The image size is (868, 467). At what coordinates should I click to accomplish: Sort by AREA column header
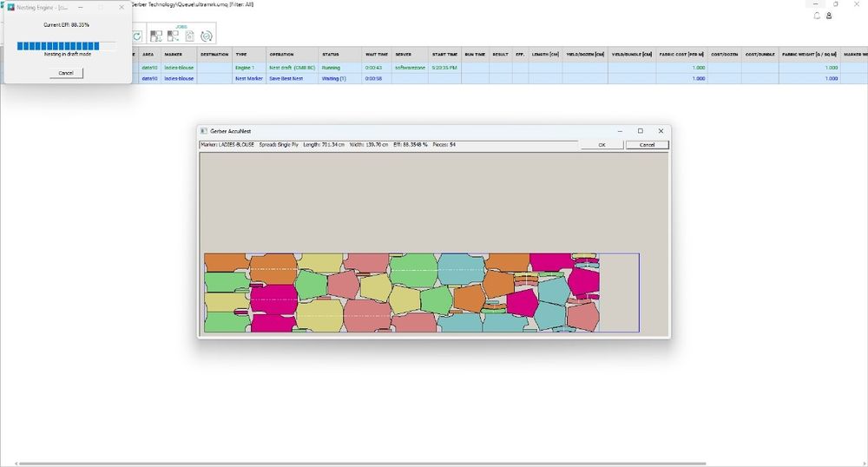tap(148, 54)
